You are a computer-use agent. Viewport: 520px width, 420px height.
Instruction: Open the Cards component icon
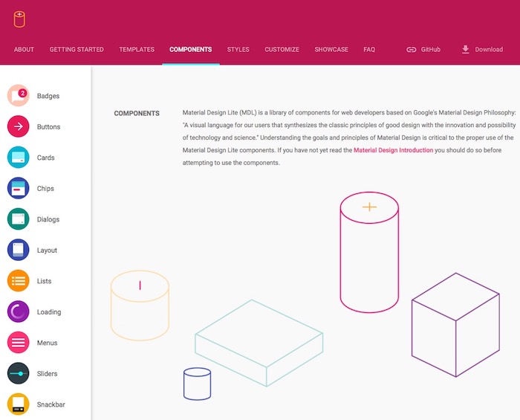pos(19,158)
